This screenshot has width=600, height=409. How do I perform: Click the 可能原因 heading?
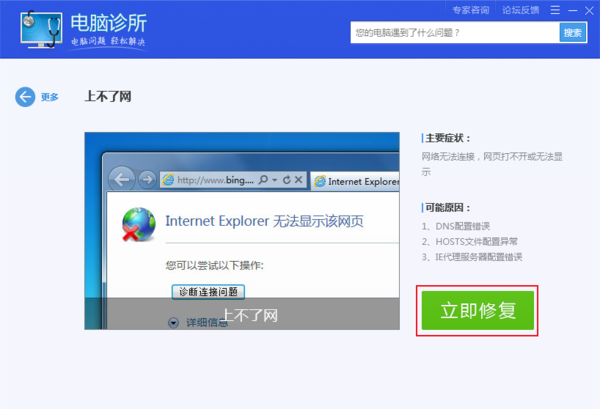(448, 208)
